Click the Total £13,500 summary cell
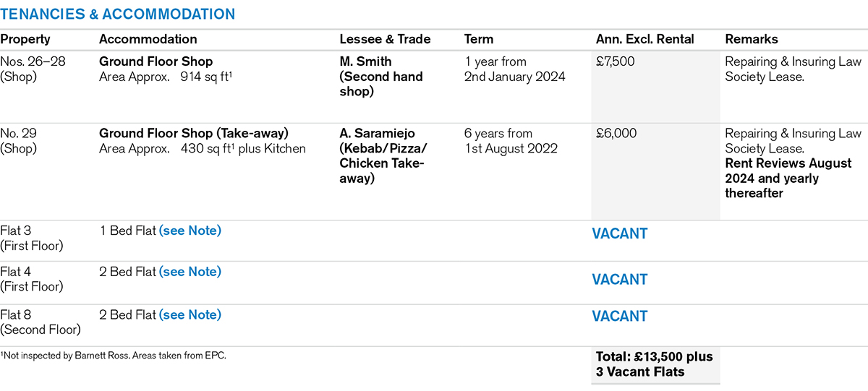The height and width of the screenshot is (391, 868). 654,364
